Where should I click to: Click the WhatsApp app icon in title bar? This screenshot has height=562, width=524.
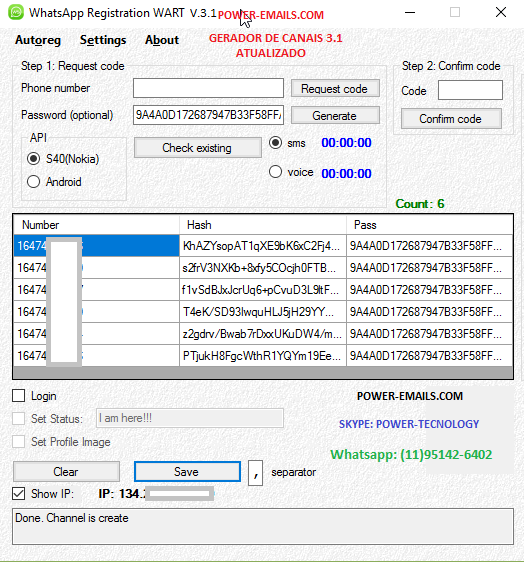(x=16, y=12)
